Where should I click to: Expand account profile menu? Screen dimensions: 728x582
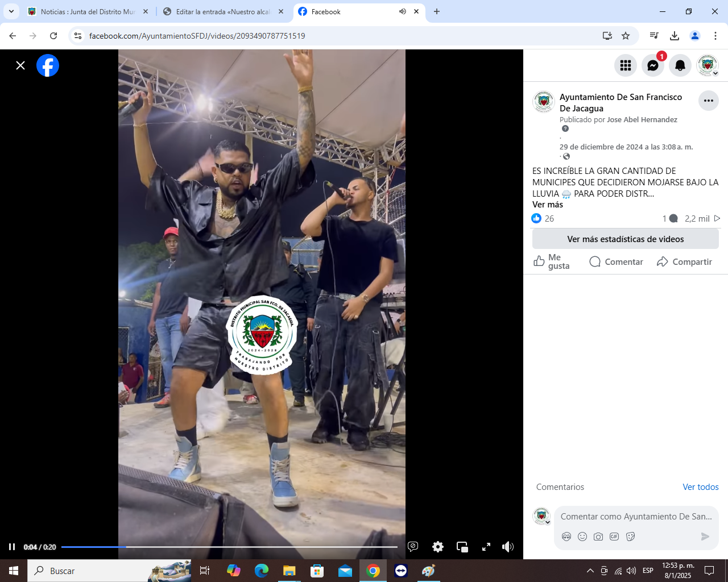click(708, 66)
